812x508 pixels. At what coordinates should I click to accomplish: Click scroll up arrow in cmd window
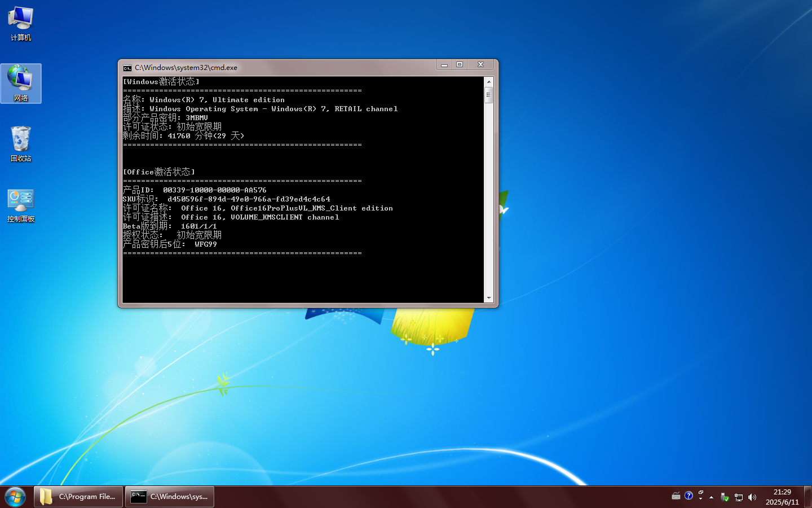tap(488, 82)
